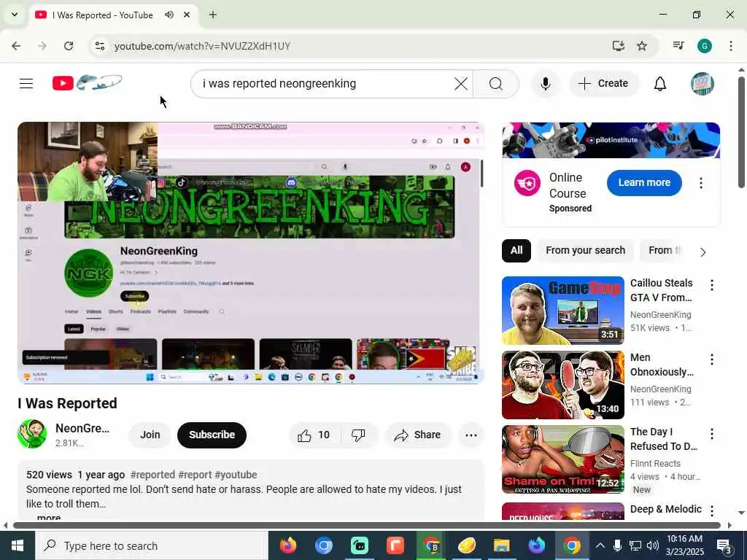Open the Action Center notifications
The width and height of the screenshot is (747, 560).
click(724, 545)
